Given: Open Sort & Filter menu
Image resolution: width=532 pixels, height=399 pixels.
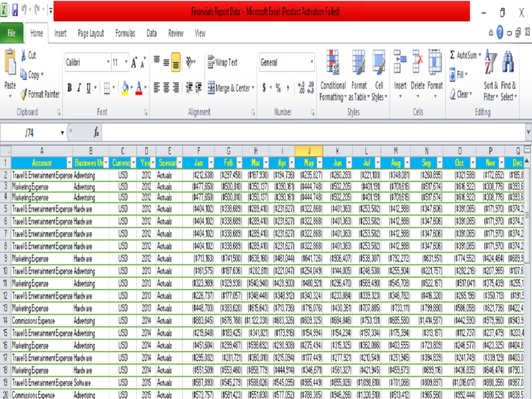Looking at the screenshot, I should click(x=491, y=76).
